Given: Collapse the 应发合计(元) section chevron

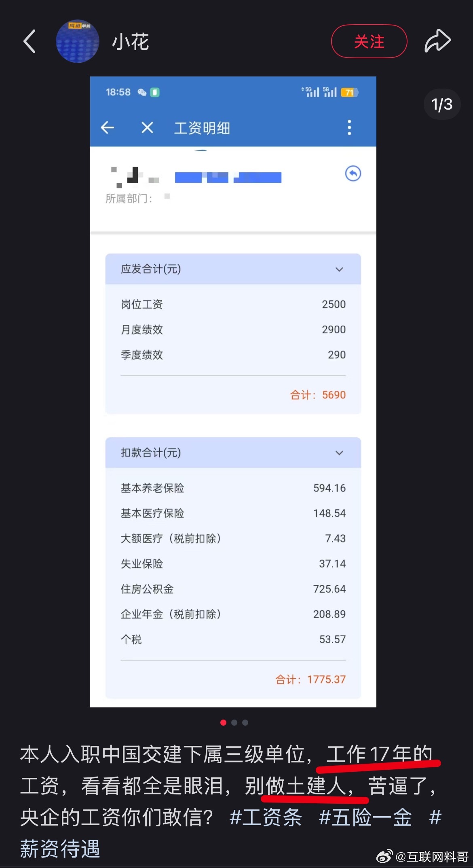Looking at the screenshot, I should click(x=339, y=269).
